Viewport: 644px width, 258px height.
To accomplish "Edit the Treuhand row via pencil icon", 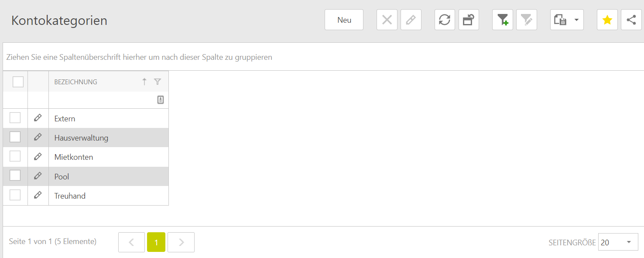I will pyautogui.click(x=38, y=195).
